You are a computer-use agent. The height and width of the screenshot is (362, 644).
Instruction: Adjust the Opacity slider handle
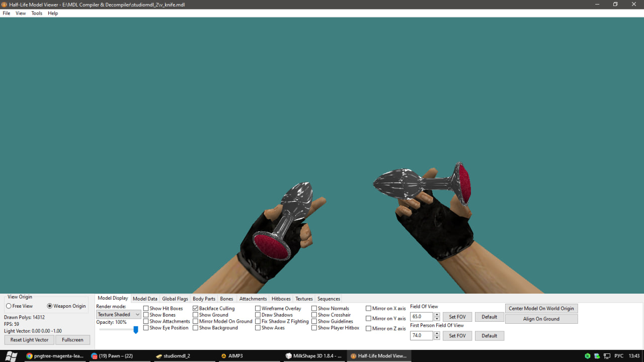click(x=135, y=330)
